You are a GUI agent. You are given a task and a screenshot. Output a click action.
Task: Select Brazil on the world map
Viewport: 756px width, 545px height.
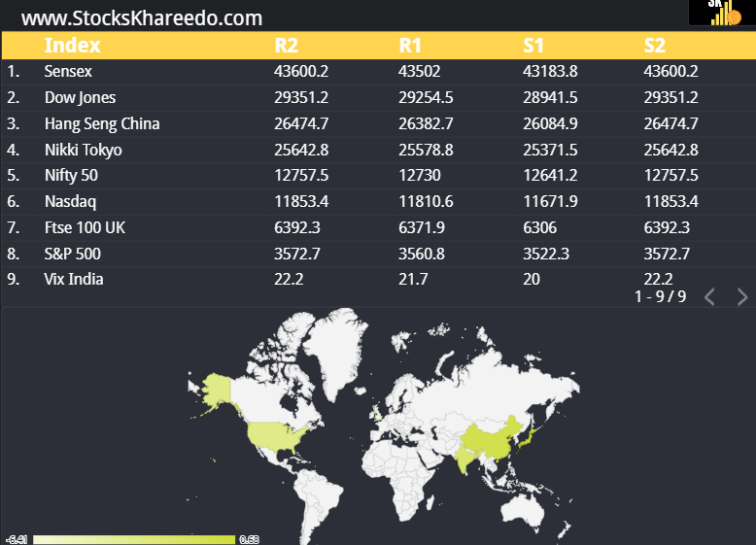[x=323, y=494]
